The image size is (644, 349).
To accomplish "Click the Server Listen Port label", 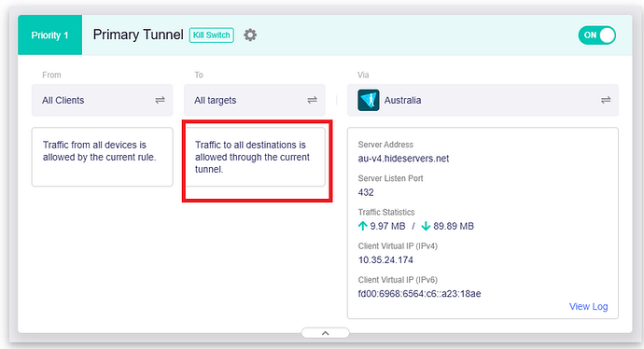I will pos(390,178).
